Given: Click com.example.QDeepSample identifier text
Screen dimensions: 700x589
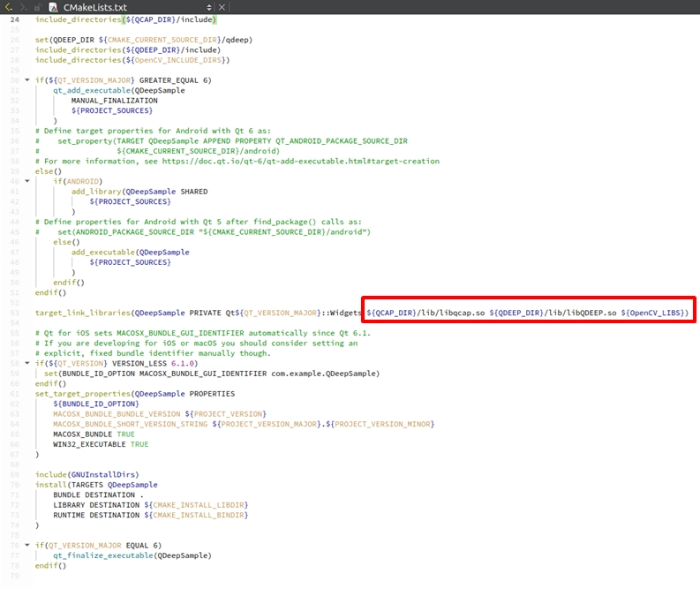Looking at the screenshot, I should coord(324,374).
